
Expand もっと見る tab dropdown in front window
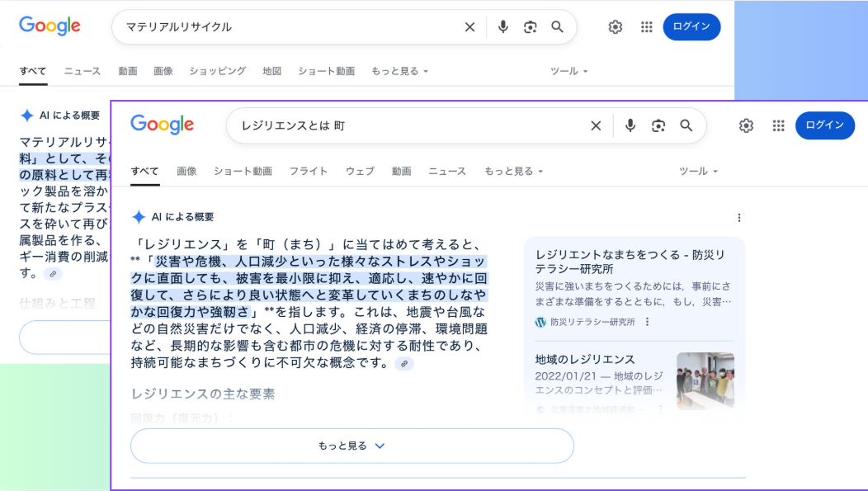coord(514,171)
